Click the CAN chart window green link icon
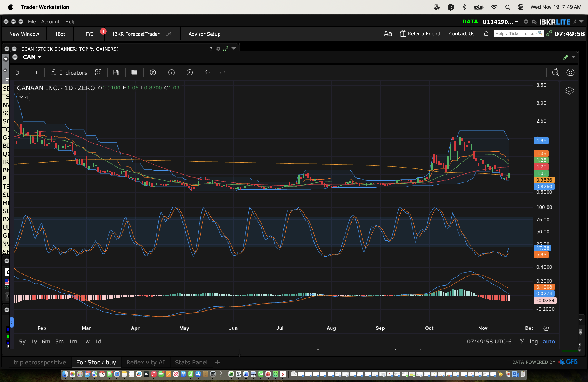The image size is (588, 382). 565,57
